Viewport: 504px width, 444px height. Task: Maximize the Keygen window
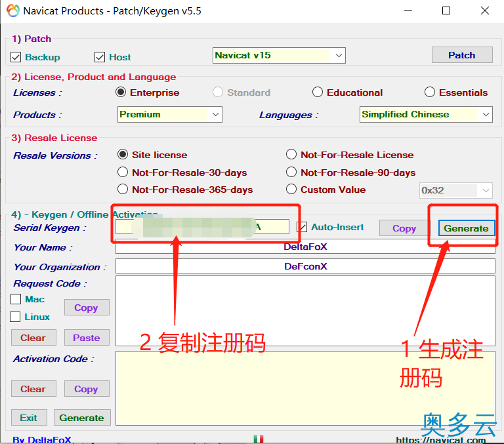pos(446,10)
